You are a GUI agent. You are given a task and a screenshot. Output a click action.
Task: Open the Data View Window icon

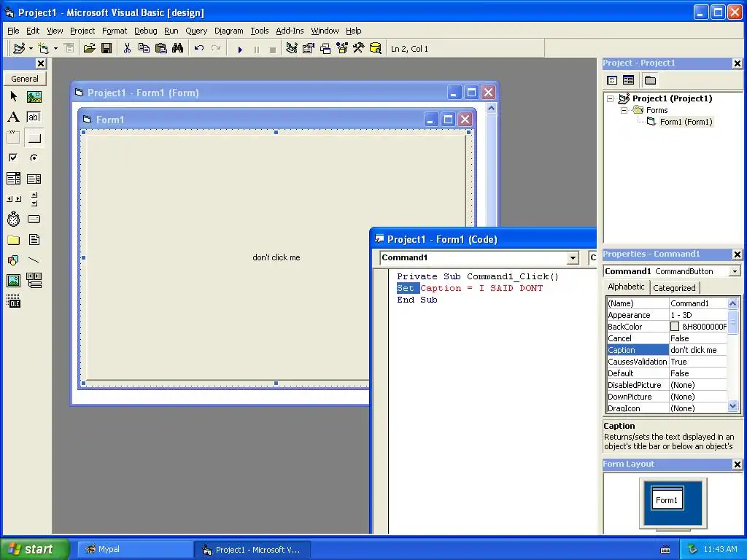(x=376, y=49)
